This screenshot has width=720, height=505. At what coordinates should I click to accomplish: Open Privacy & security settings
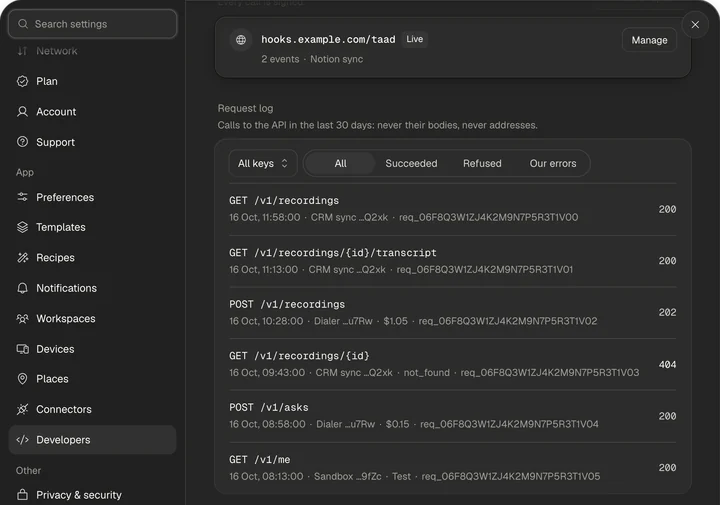coord(92,494)
